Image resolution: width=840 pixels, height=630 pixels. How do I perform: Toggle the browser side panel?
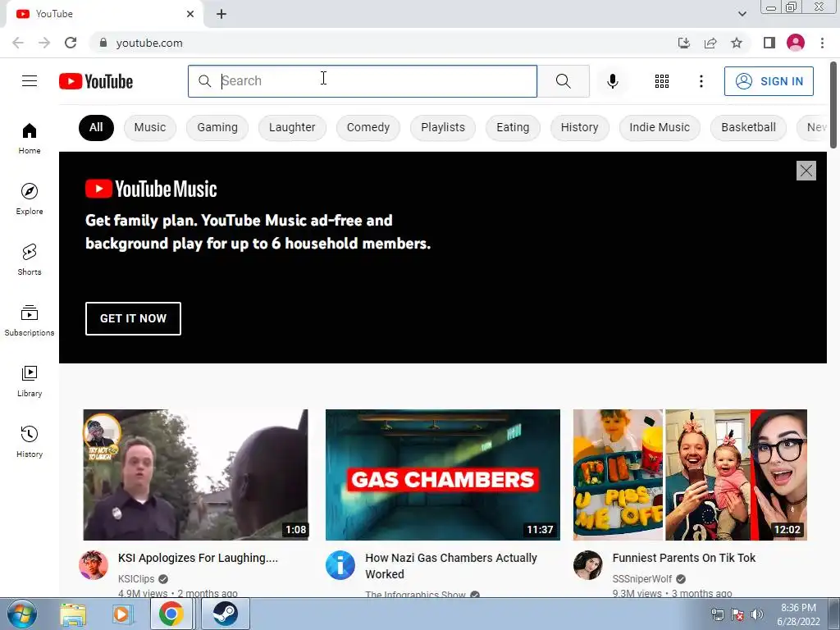[769, 43]
